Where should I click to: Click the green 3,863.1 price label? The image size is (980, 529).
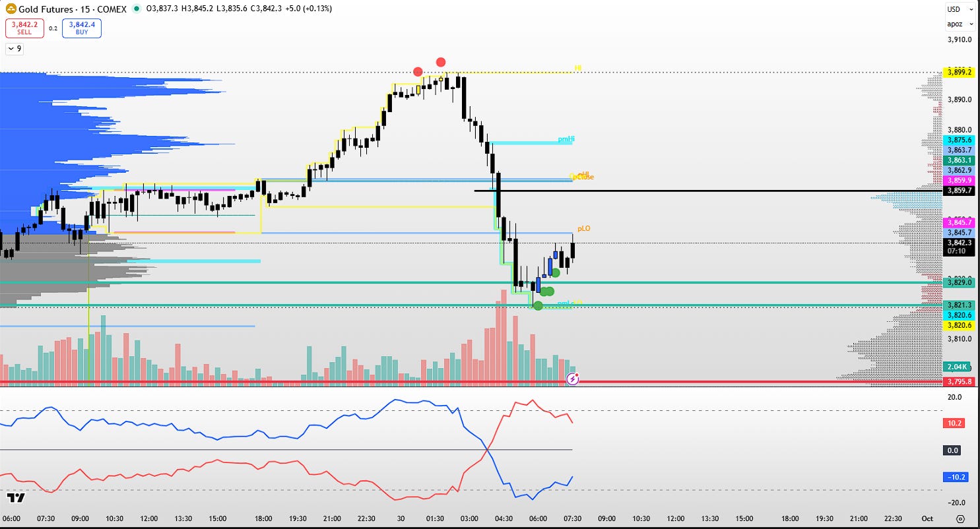960,160
